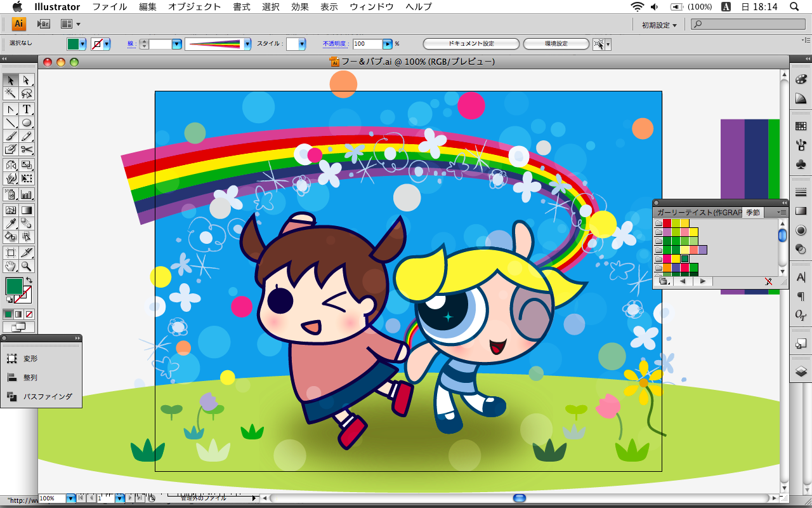Image resolution: width=812 pixels, height=508 pixels.
Task: Reset to default fill and stroke
Action: pyautogui.click(x=9, y=300)
